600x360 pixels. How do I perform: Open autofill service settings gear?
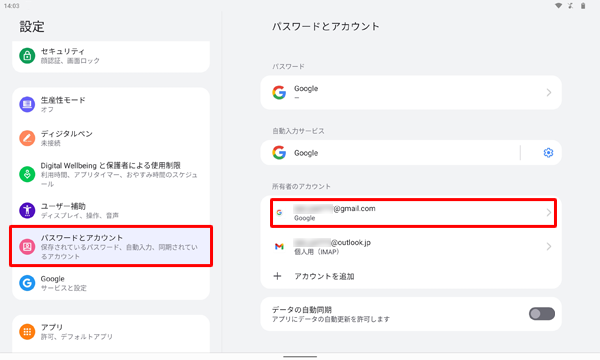548,153
